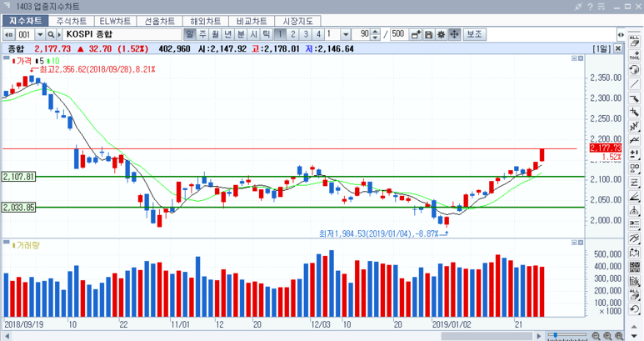The image size is (644, 341).
Task: Select the 선옵차트 tab
Action: (159, 21)
